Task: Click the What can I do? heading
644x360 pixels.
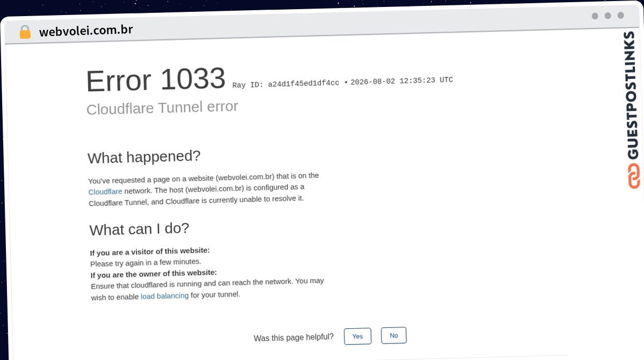Action: pos(139,229)
